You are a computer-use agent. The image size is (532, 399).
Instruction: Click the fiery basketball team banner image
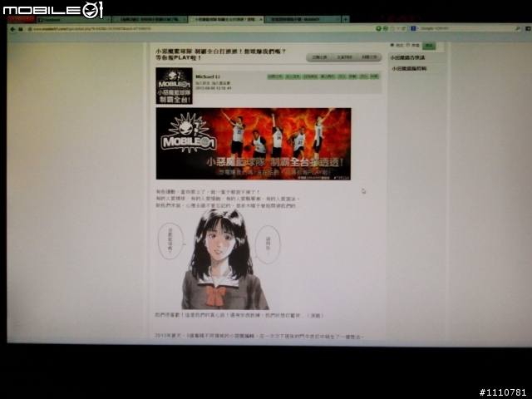254,144
